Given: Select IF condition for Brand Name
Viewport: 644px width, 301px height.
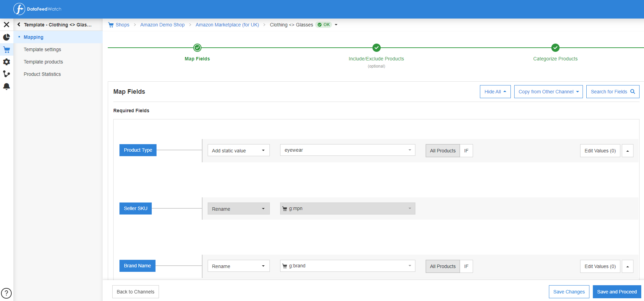Looking at the screenshot, I should pos(466,266).
